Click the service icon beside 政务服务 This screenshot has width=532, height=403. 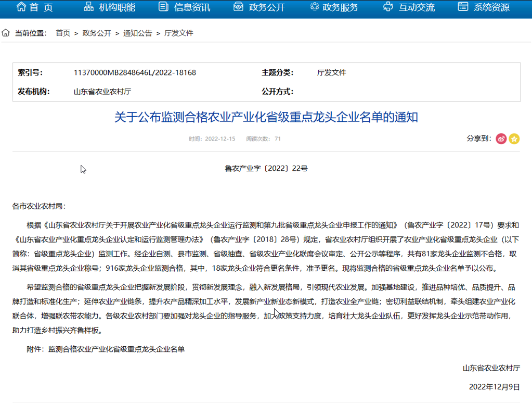pyautogui.click(x=315, y=6)
